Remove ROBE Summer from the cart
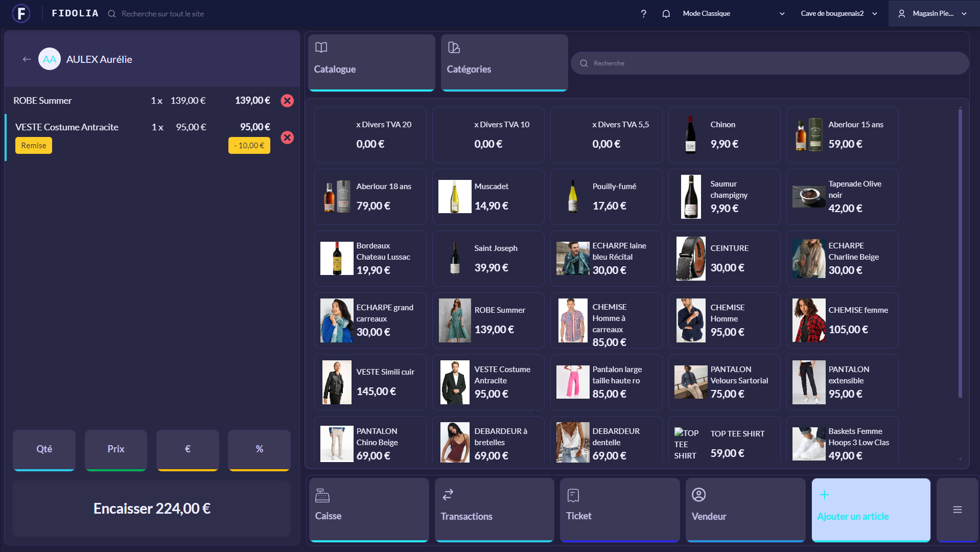The image size is (980, 552). 287,101
